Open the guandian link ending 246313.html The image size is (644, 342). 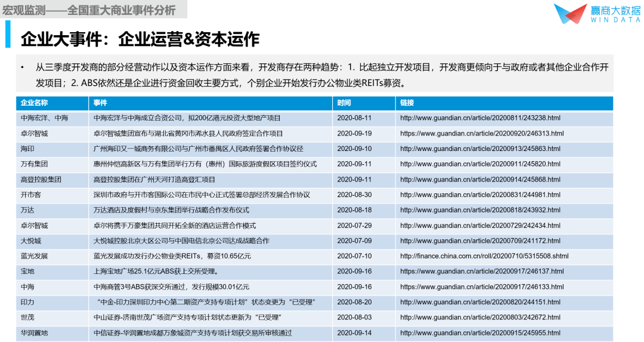click(482, 134)
